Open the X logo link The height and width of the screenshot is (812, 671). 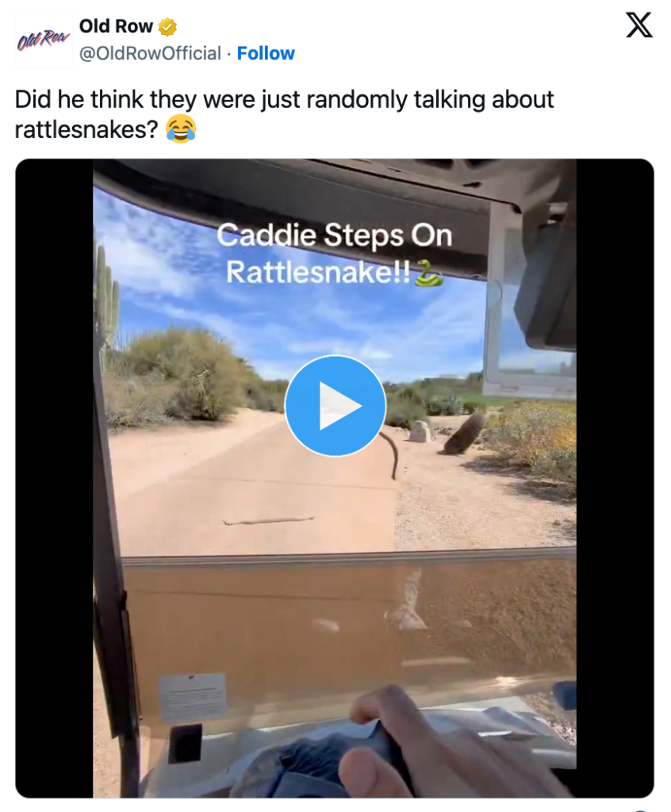coord(638,25)
